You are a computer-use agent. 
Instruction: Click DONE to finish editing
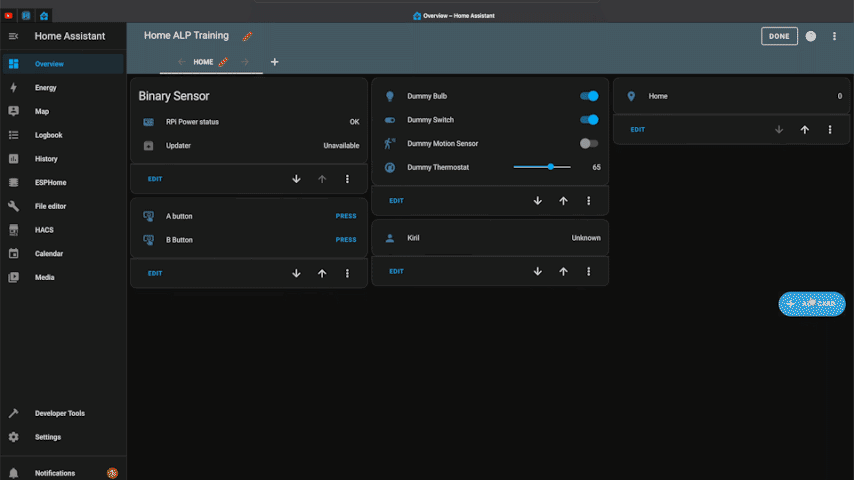coord(779,36)
